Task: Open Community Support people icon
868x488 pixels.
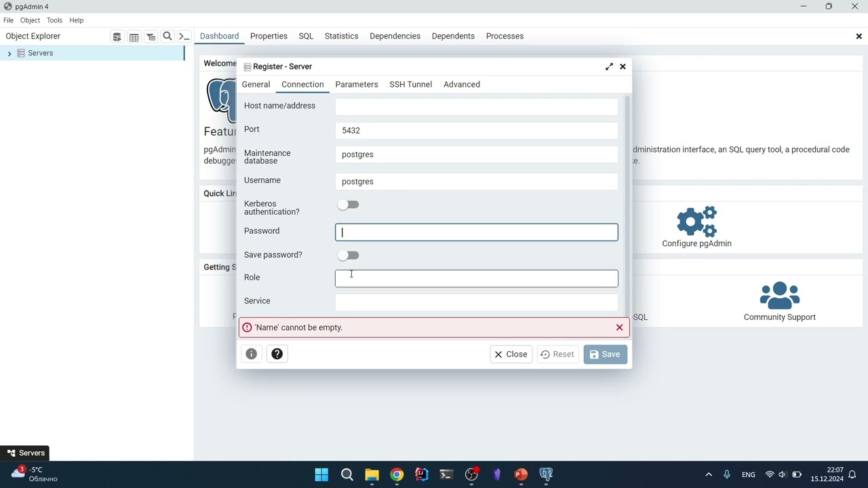Action: (780, 296)
